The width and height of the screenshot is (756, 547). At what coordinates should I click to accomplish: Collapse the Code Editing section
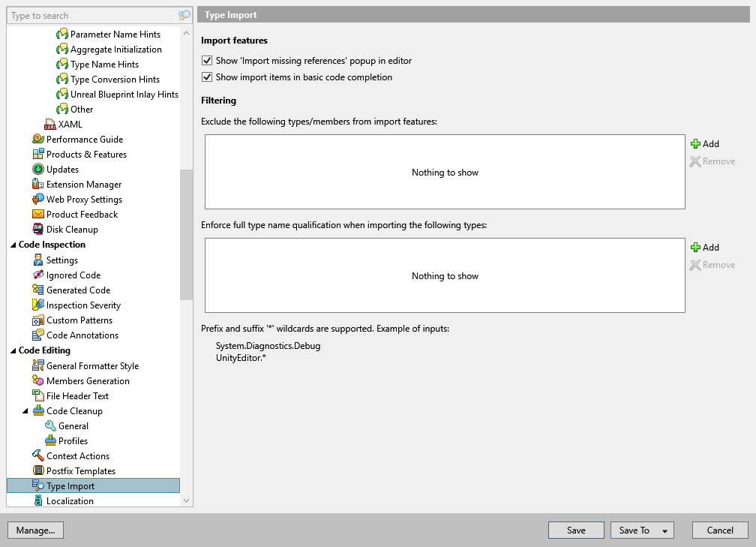pyautogui.click(x=11, y=350)
